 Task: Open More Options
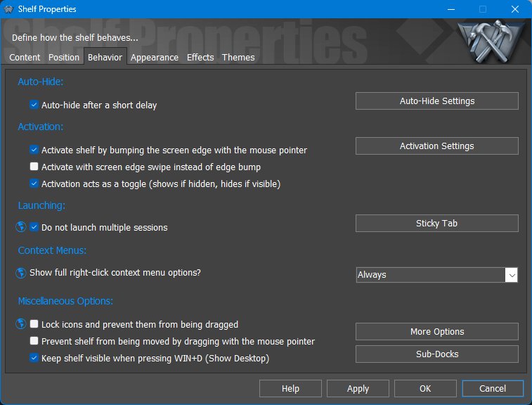[x=437, y=331]
